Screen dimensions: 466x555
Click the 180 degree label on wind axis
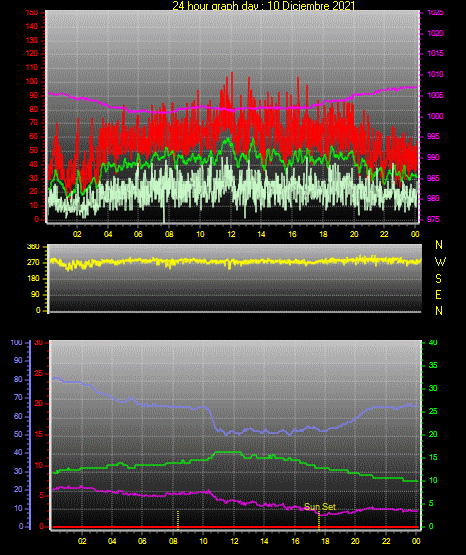(34, 279)
